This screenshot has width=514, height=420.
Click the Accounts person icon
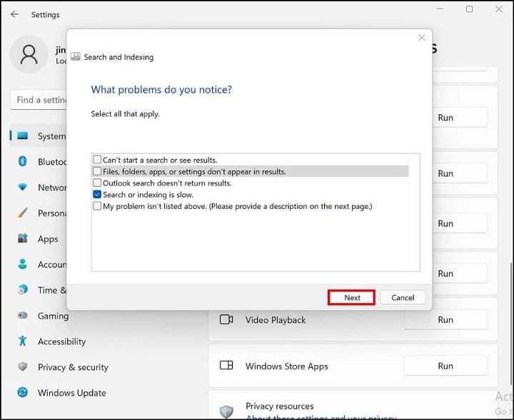click(x=23, y=264)
